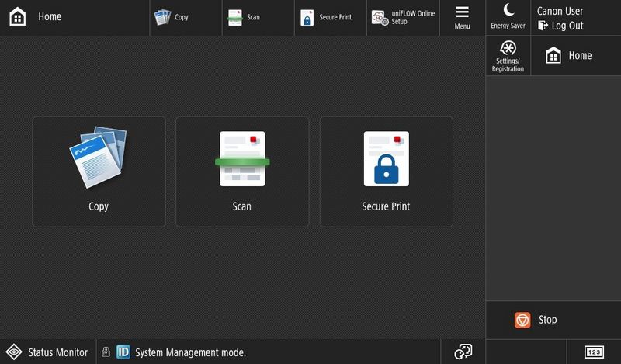Tap the Home icon in top-left corner
This screenshot has width=621, height=364.
click(x=17, y=17)
